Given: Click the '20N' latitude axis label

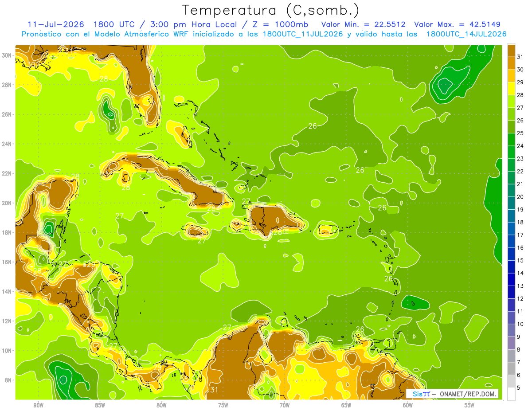Looking at the screenshot, I should (x=7, y=203).
